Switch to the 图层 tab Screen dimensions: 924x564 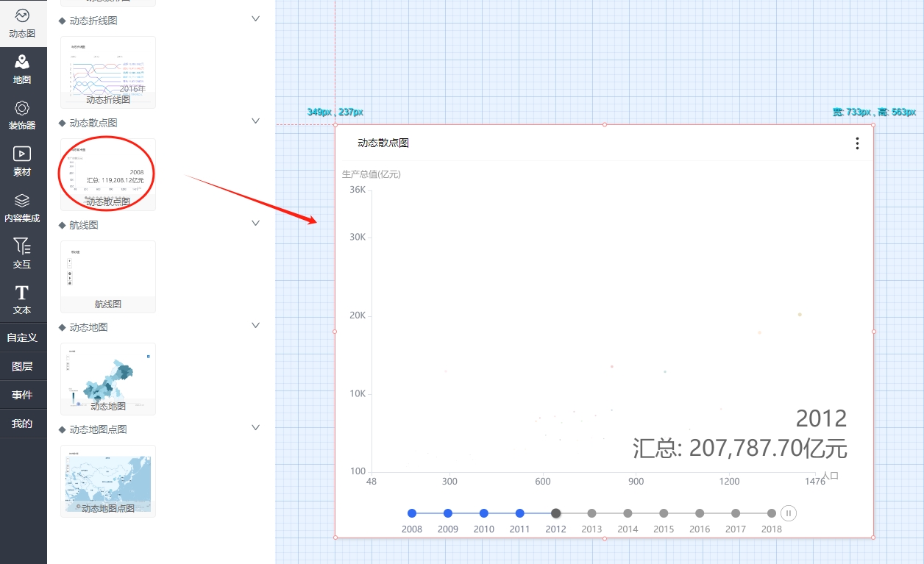(22, 366)
